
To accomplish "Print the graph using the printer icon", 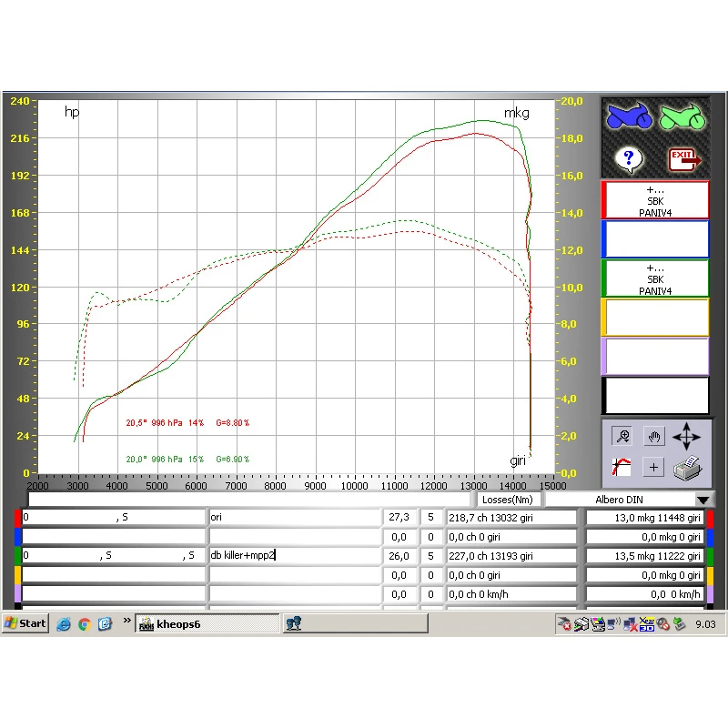I will click(x=688, y=469).
